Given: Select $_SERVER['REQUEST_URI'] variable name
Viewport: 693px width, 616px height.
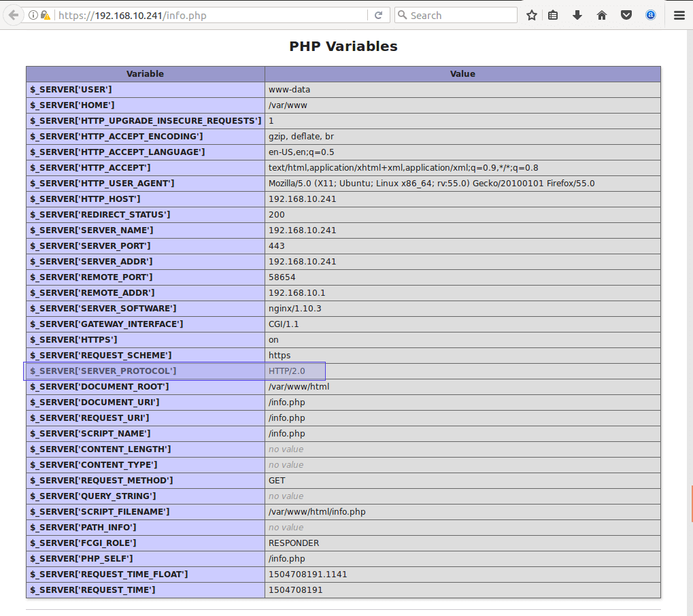Looking at the screenshot, I should [x=89, y=418].
